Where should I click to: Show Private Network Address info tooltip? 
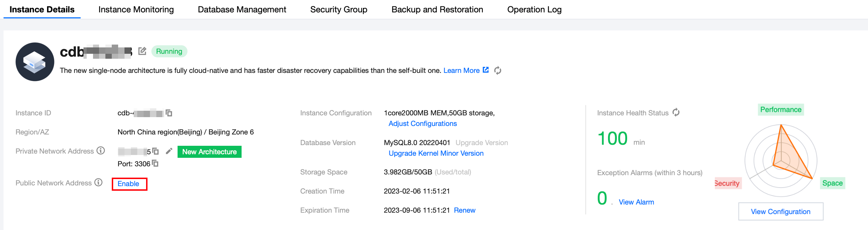click(101, 151)
